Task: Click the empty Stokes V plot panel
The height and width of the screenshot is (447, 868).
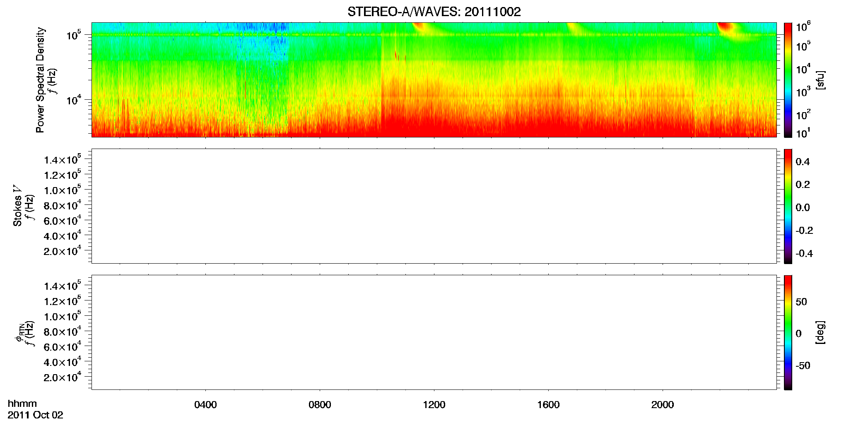Action: 434,206
